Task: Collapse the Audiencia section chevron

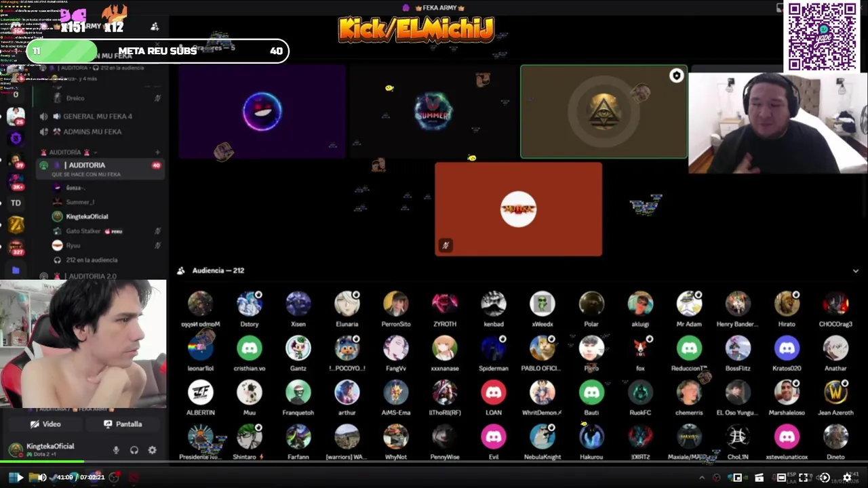Action: [x=856, y=271]
